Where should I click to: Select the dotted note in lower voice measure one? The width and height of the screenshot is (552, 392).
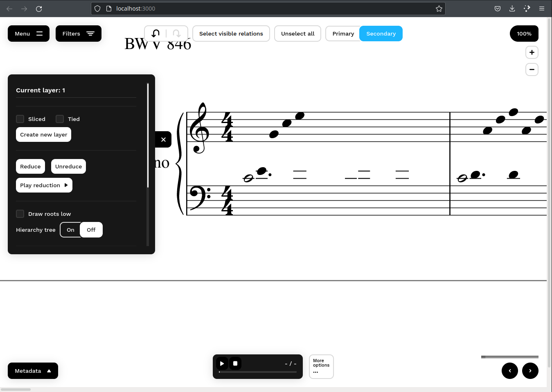point(262,171)
